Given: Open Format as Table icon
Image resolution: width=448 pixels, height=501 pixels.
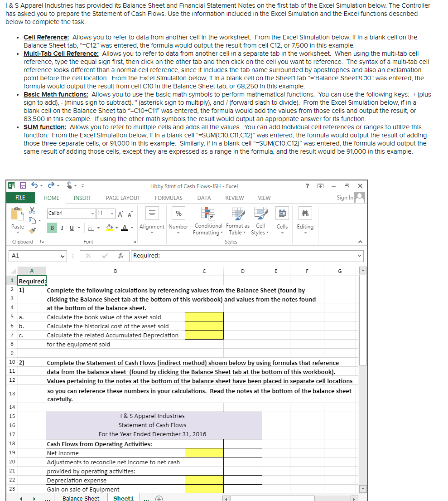Looking at the screenshot, I should 238,214.
